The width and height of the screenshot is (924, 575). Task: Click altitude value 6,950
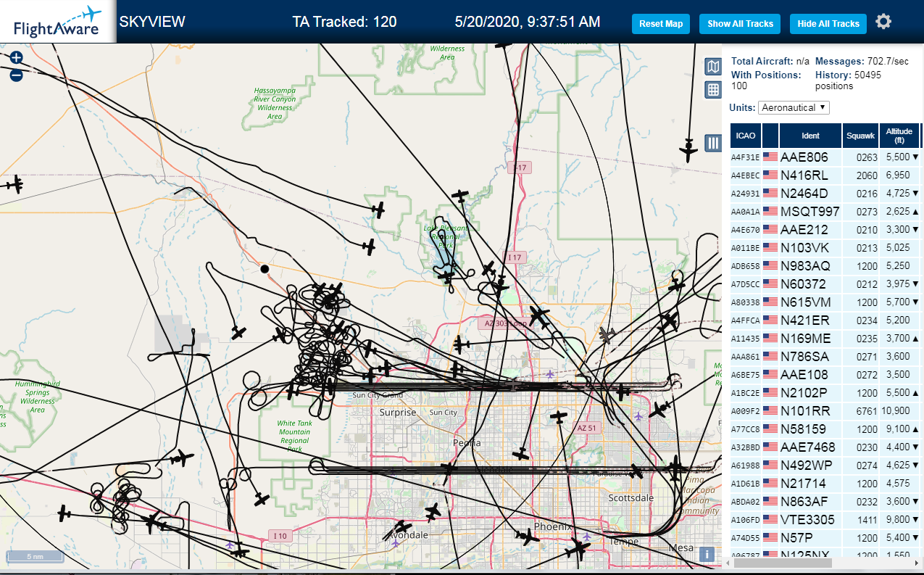coord(897,175)
